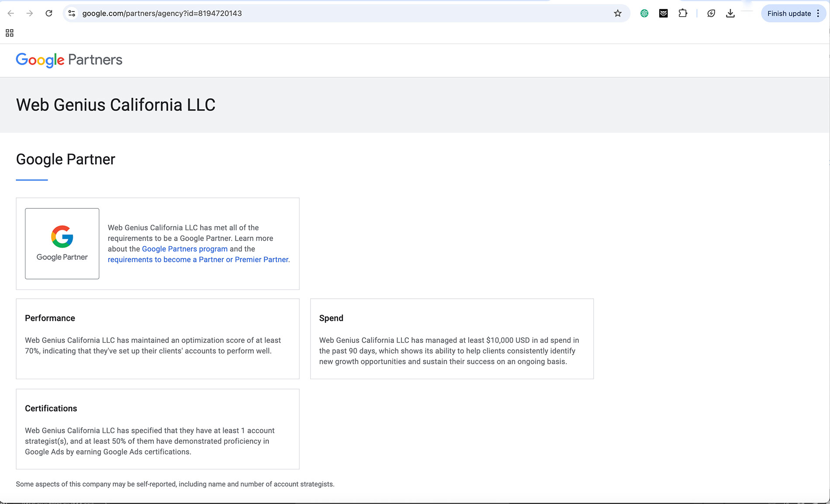
Task: Go back to the previous page
Action: (x=11, y=14)
